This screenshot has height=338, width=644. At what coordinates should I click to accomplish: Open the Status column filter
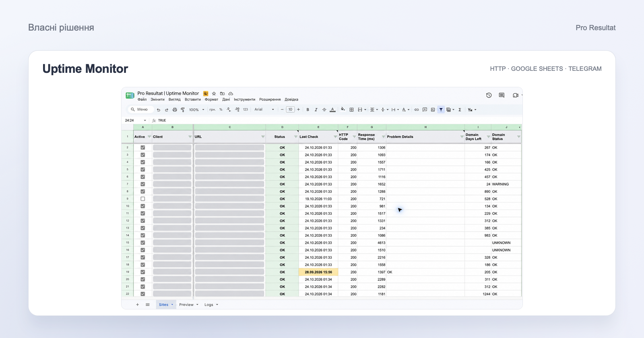pyautogui.click(x=296, y=137)
